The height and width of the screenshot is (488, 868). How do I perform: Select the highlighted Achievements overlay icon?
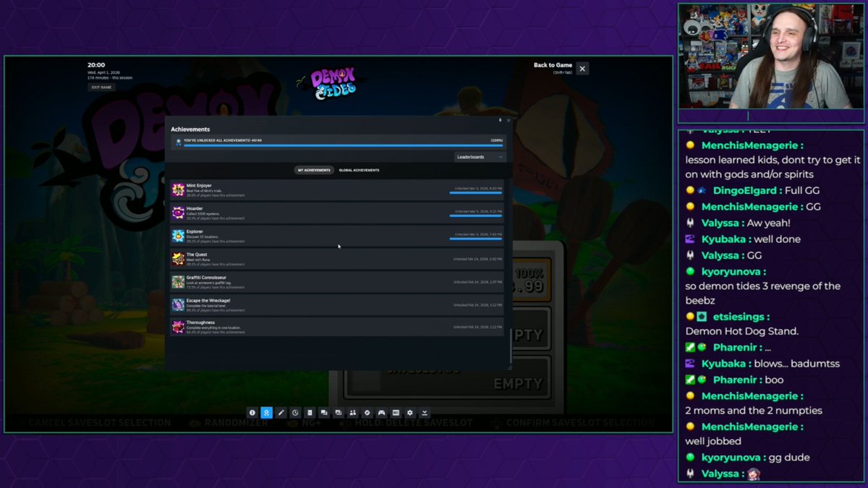[266, 413]
